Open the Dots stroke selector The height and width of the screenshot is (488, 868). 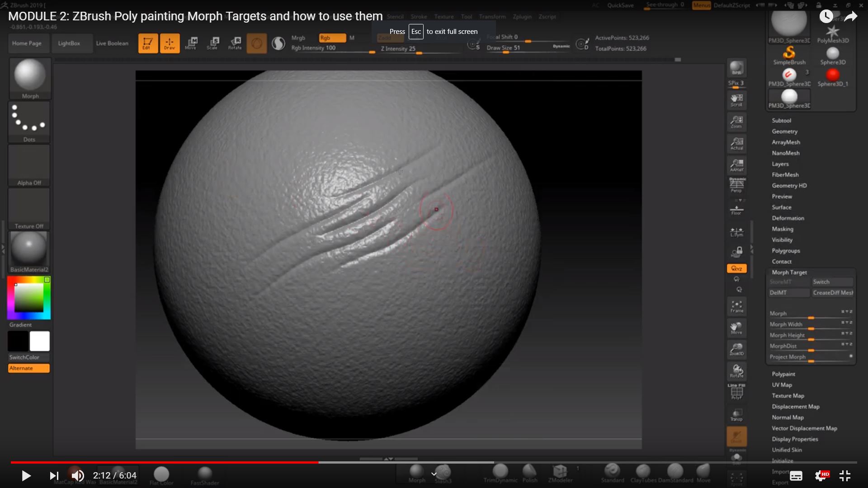point(29,122)
